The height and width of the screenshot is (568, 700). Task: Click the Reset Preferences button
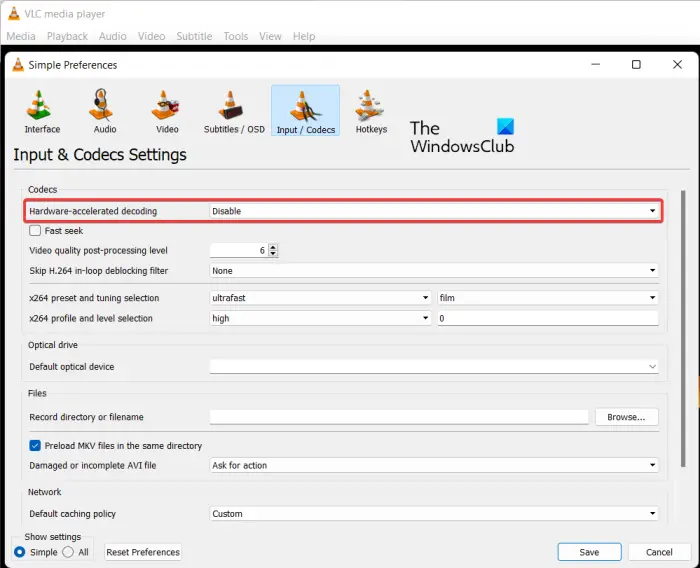tap(143, 552)
